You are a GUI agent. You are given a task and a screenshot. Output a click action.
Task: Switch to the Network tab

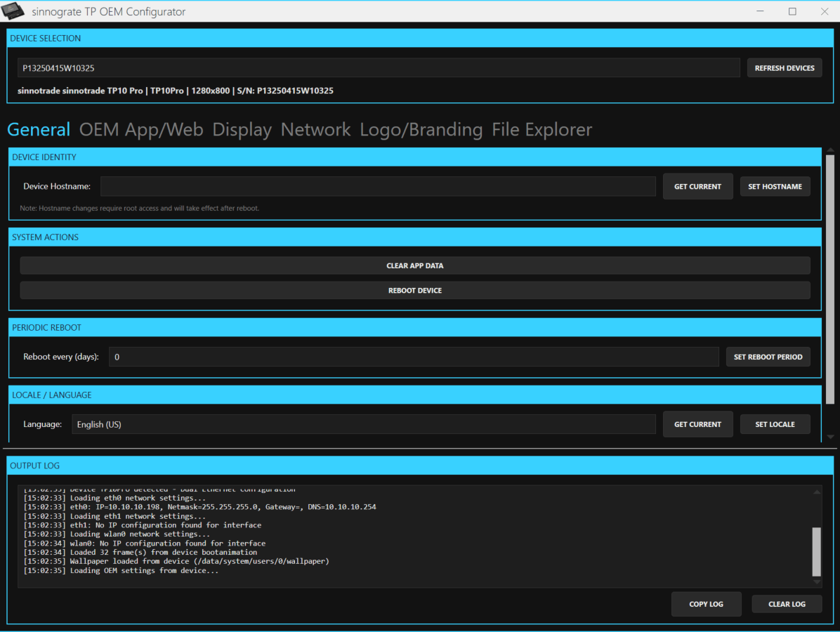pos(315,129)
